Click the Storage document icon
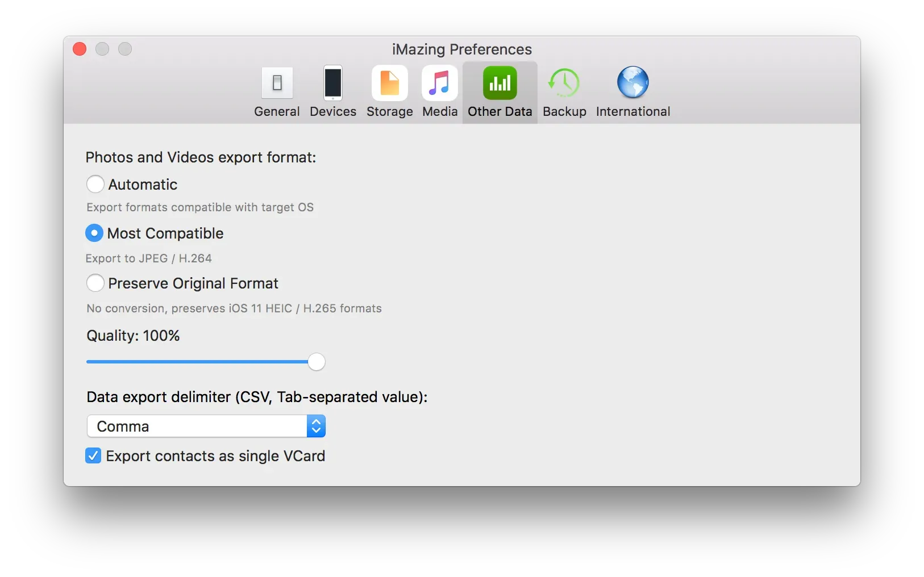Screen dimensions: 924x577 [x=389, y=84]
